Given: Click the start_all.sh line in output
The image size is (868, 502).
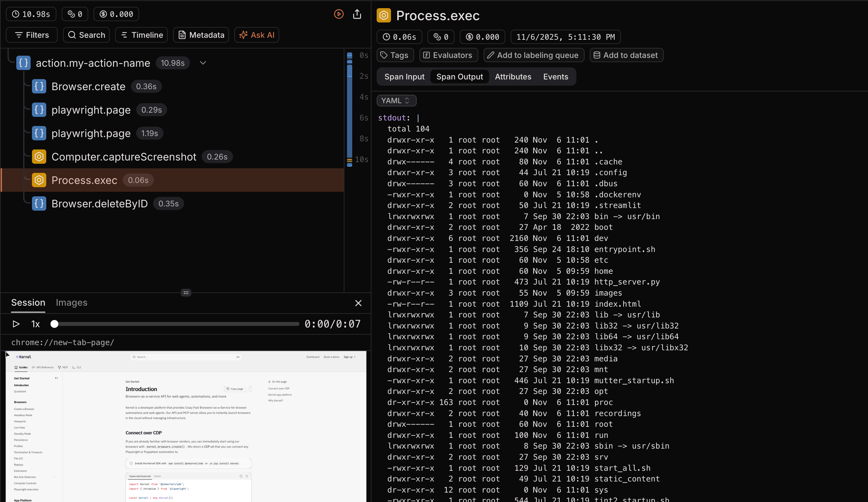Looking at the screenshot, I should tap(519, 468).
